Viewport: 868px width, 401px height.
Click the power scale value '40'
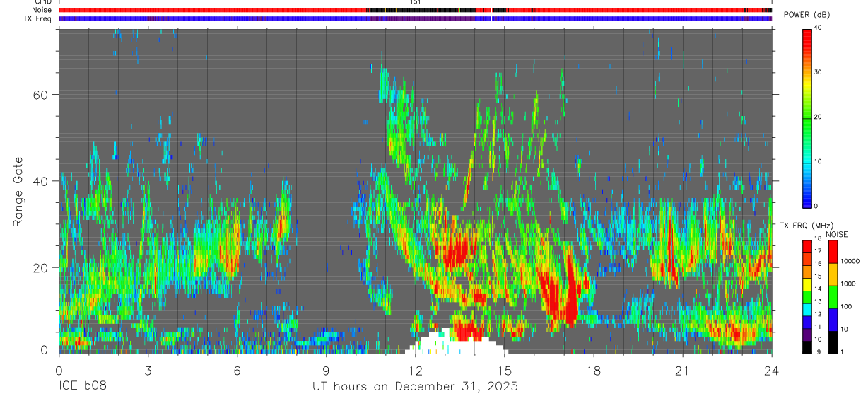coord(819,28)
